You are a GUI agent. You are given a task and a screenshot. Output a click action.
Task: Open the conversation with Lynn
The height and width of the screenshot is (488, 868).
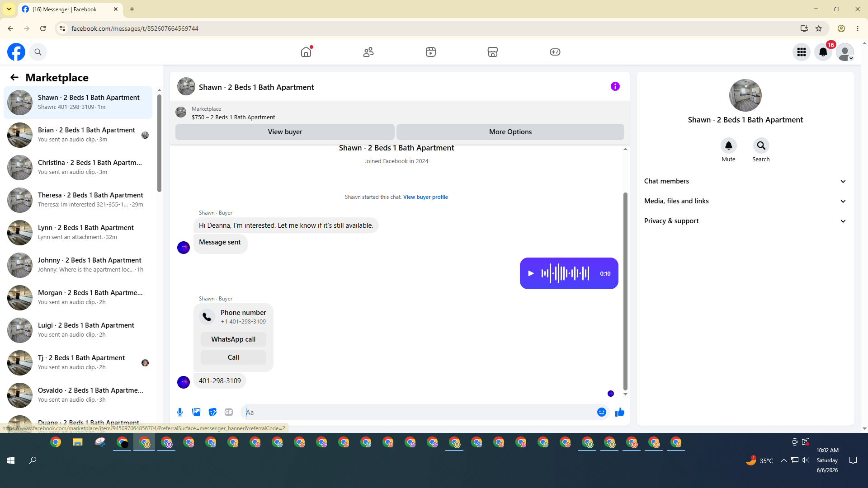click(78, 232)
